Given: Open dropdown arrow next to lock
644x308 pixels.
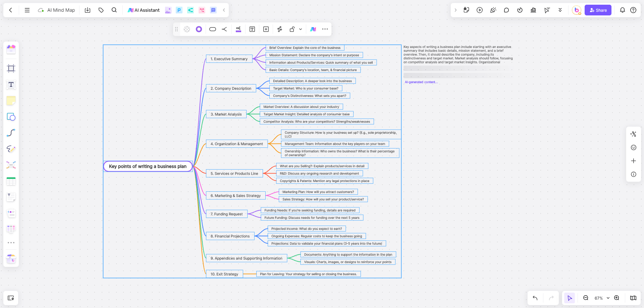Looking at the screenshot, I should pos(301,29).
